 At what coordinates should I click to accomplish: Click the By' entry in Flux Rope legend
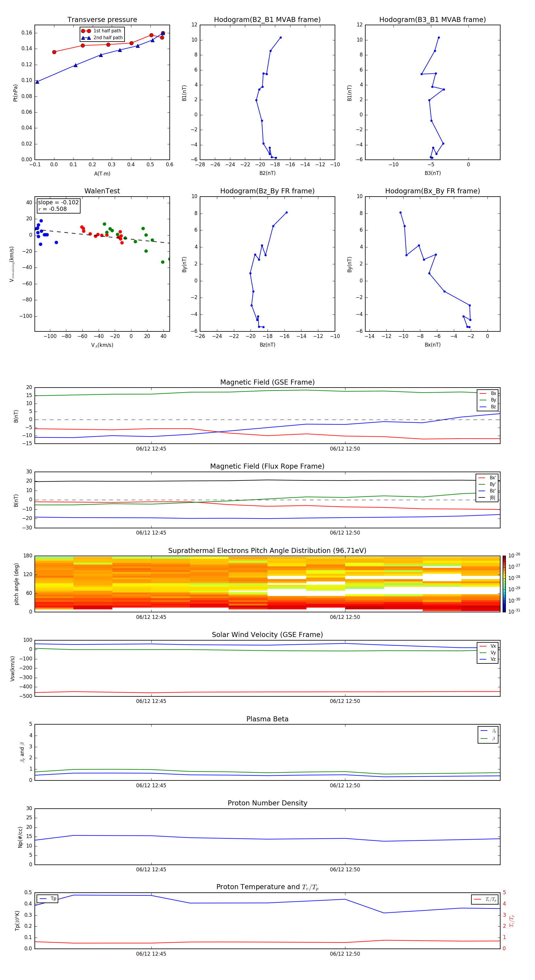coord(487,485)
